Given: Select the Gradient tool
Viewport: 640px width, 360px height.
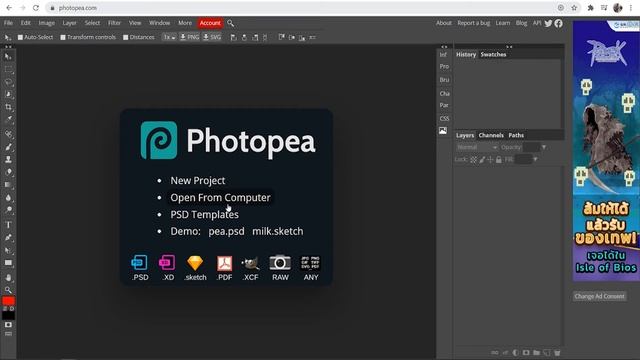Looking at the screenshot, I should pos(8,185).
